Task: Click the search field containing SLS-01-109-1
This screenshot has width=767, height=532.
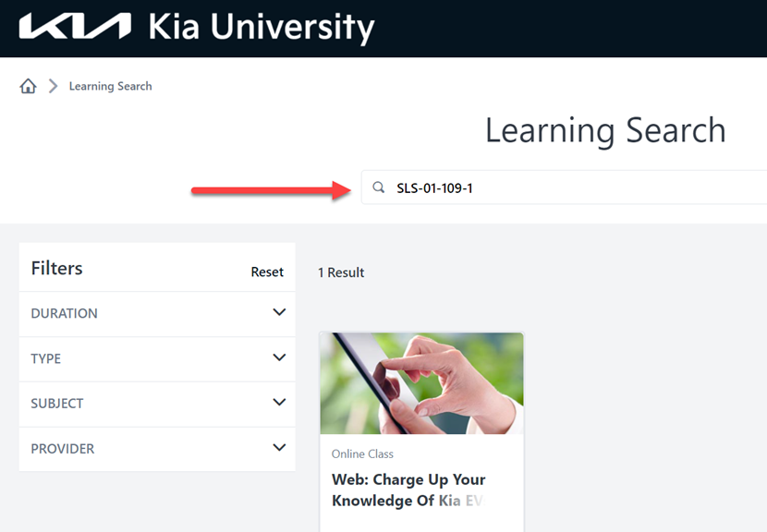Action: (564, 187)
